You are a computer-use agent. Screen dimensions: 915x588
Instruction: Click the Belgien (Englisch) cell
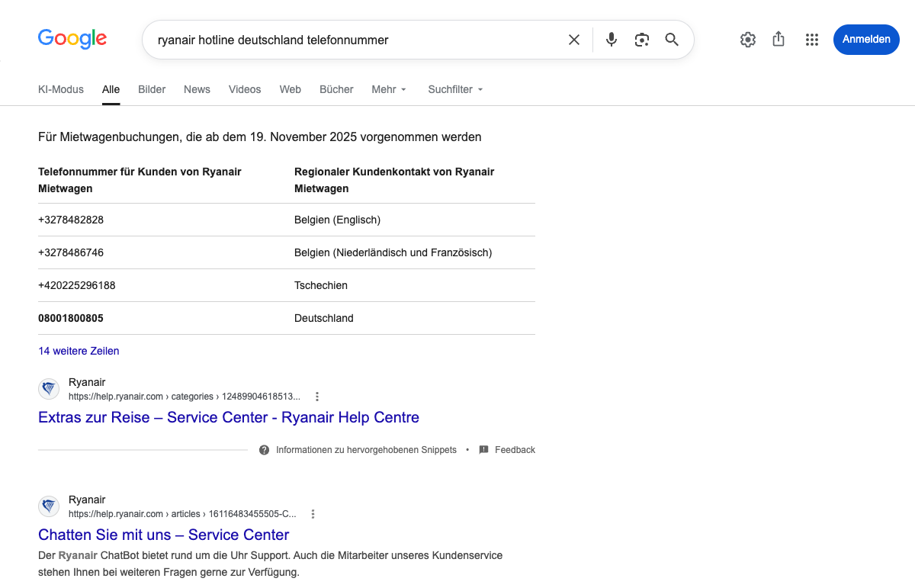337,220
